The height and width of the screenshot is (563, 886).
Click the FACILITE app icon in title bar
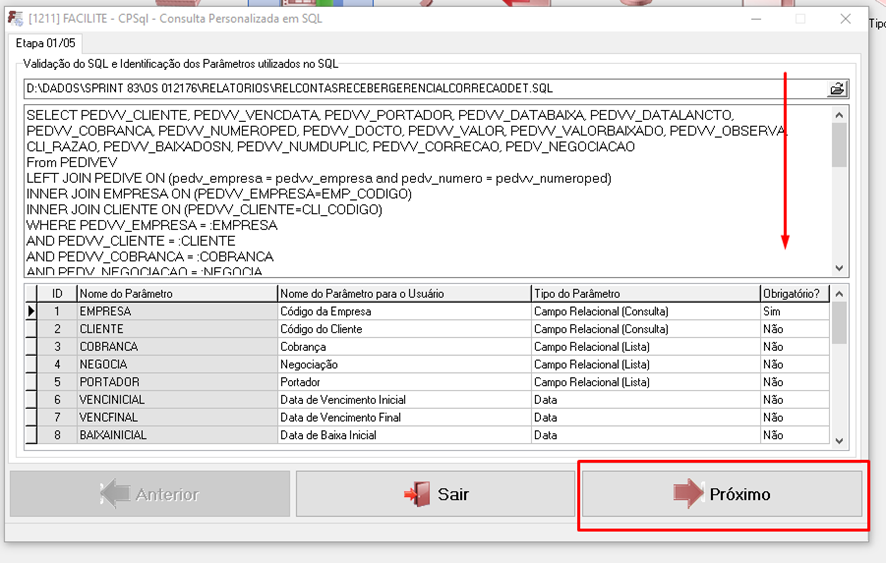tap(15, 19)
